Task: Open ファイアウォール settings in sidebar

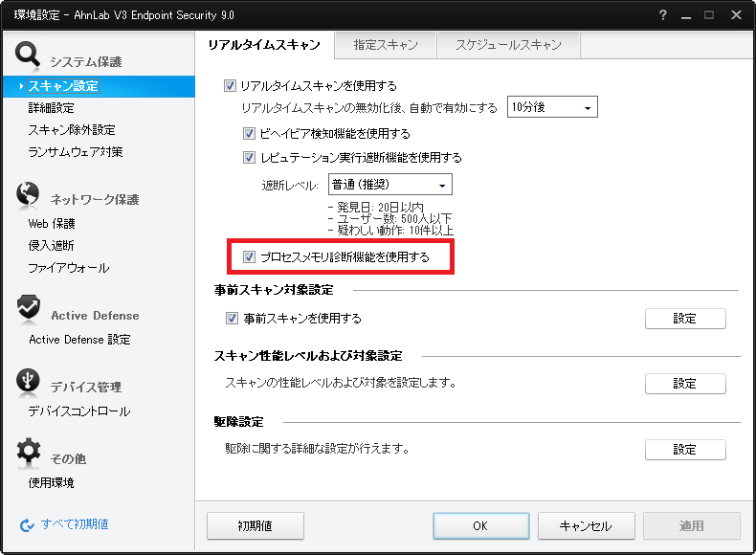Action: point(69,268)
